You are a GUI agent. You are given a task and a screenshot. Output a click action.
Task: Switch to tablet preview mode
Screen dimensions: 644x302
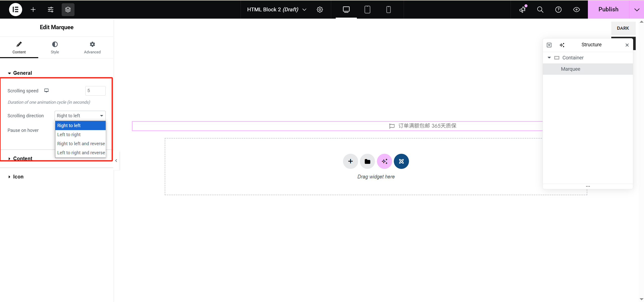(x=367, y=9)
